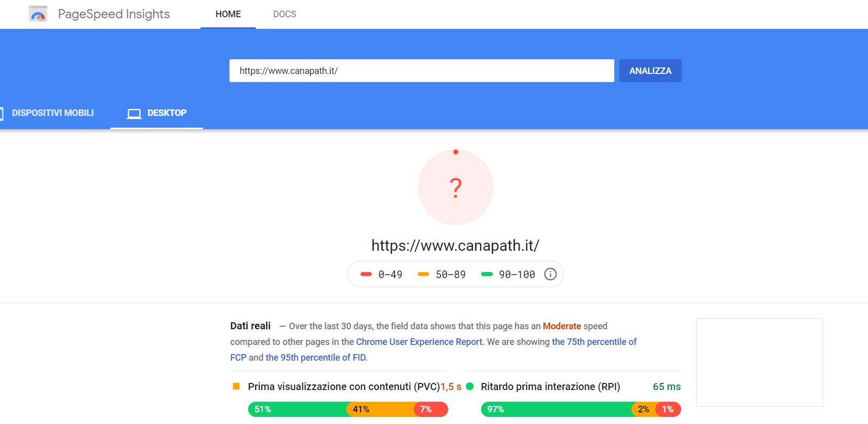The height and width of the screenshot is (424, 868).
Task: Click the blank page thumbnail at right
Action: [x=759, y=362]
